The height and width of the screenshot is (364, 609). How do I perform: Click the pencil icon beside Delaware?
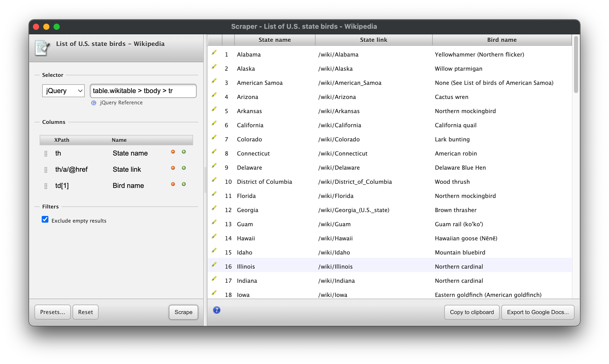[214, 166]
